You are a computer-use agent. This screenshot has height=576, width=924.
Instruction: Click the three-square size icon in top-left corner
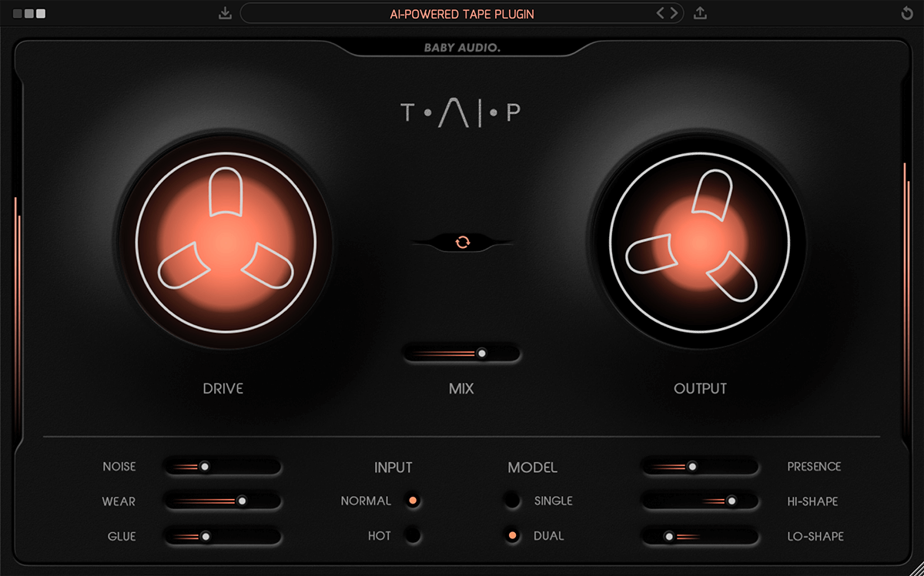(x=29, y=13)
